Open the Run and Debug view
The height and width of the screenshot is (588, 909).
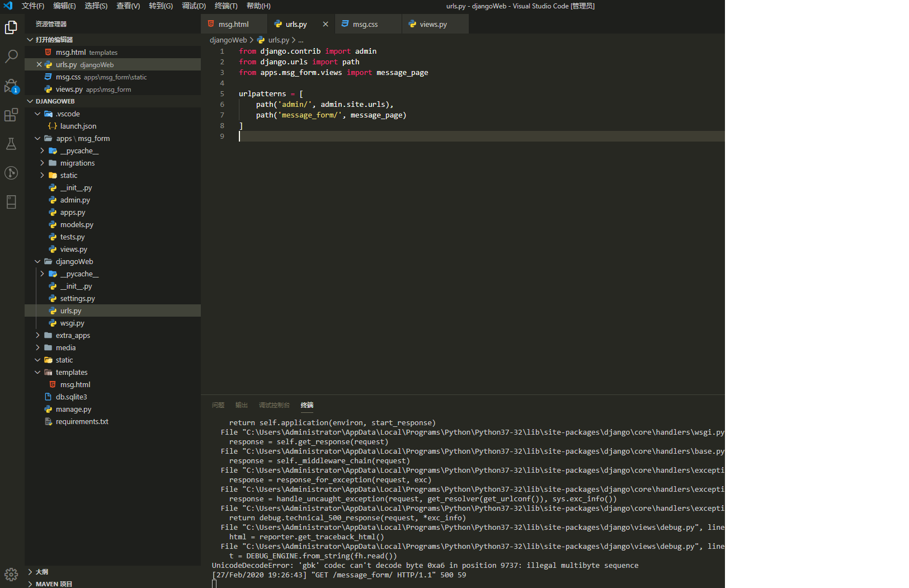pos(11,86)
